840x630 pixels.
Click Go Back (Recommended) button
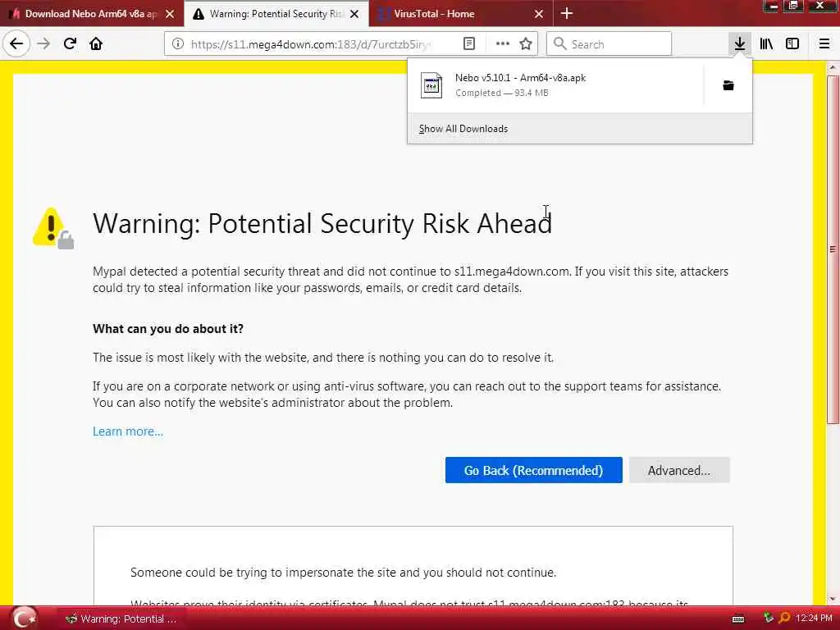pos(533,470)
